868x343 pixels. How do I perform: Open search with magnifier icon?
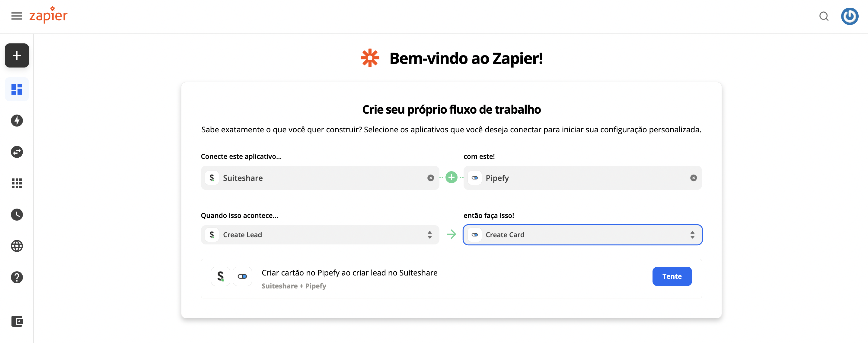[x=824, y=16]
